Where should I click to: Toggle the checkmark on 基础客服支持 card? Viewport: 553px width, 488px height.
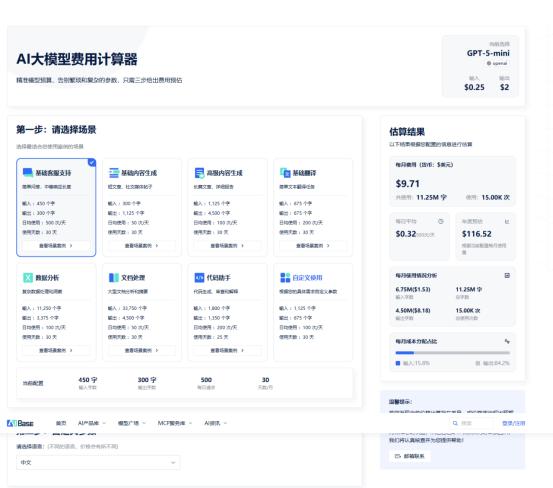(92, 163)
